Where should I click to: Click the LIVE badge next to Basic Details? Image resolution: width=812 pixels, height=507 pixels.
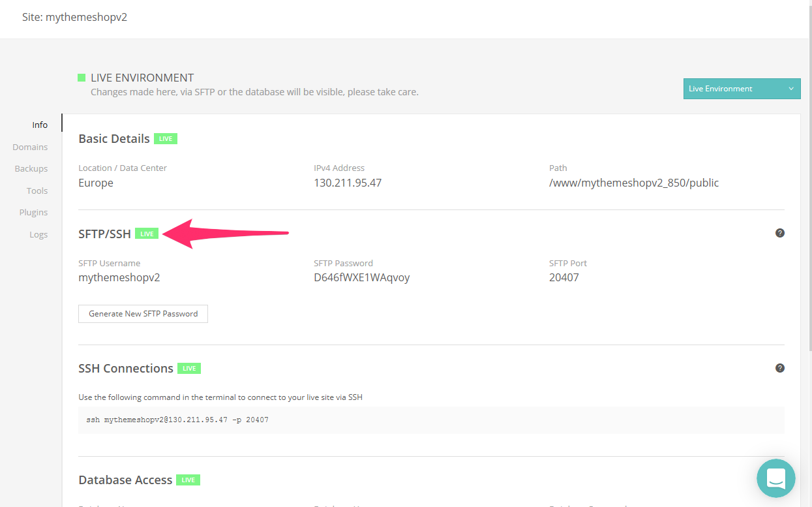click(165, 138)
